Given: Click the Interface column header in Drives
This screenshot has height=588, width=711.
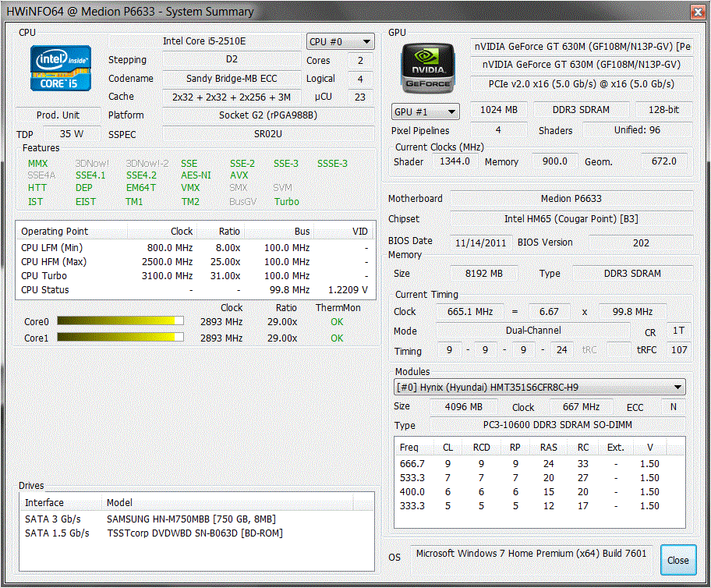Looking at the screenshot, I should 61,503.
